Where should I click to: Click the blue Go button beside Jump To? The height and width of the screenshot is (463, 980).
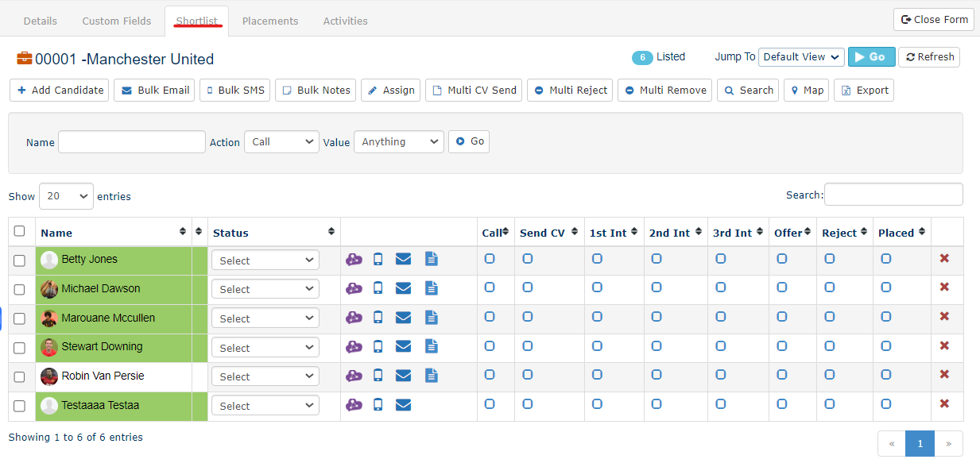872,57
